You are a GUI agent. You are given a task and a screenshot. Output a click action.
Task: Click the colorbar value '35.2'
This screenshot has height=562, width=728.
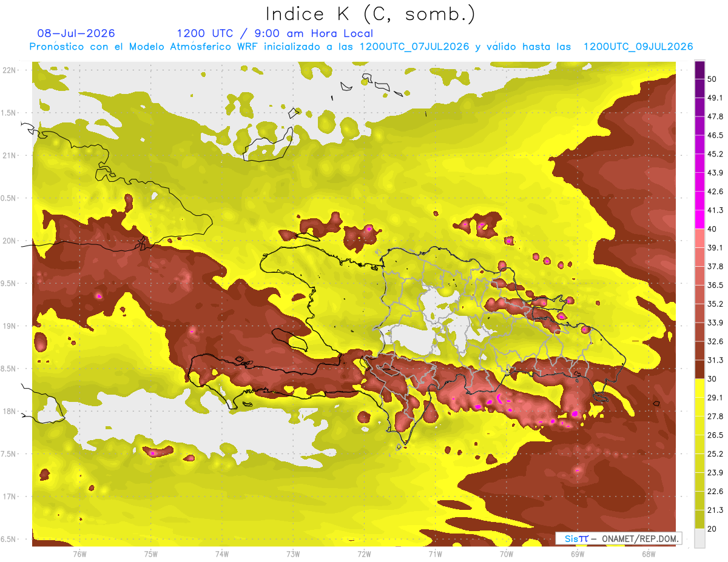tap(715, 304)
